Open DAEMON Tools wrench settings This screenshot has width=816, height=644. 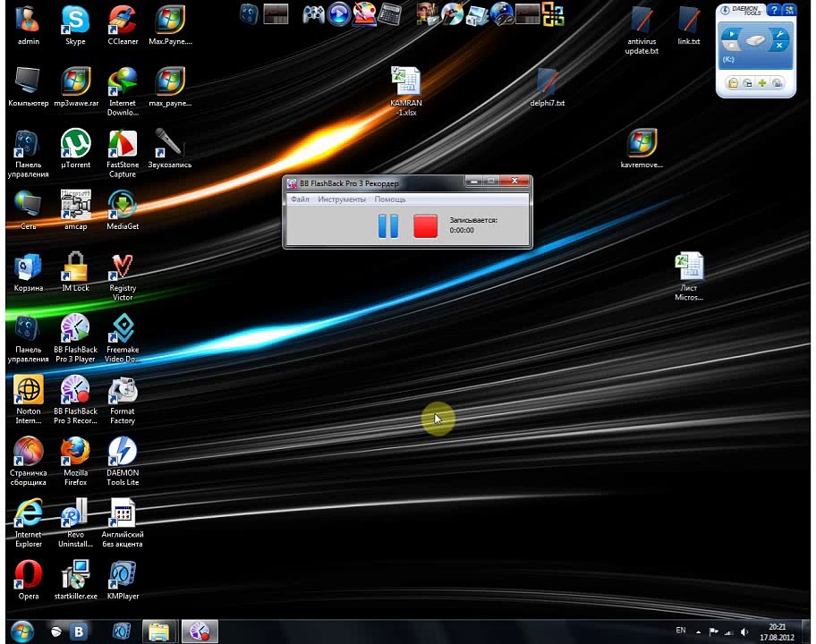(x=779, y=34)
